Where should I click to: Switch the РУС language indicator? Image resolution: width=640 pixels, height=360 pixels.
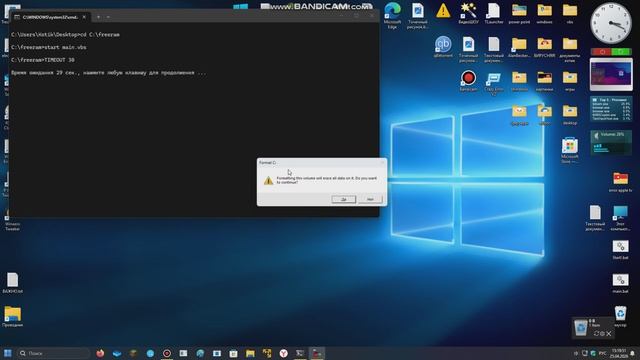(x=602, y=353)
